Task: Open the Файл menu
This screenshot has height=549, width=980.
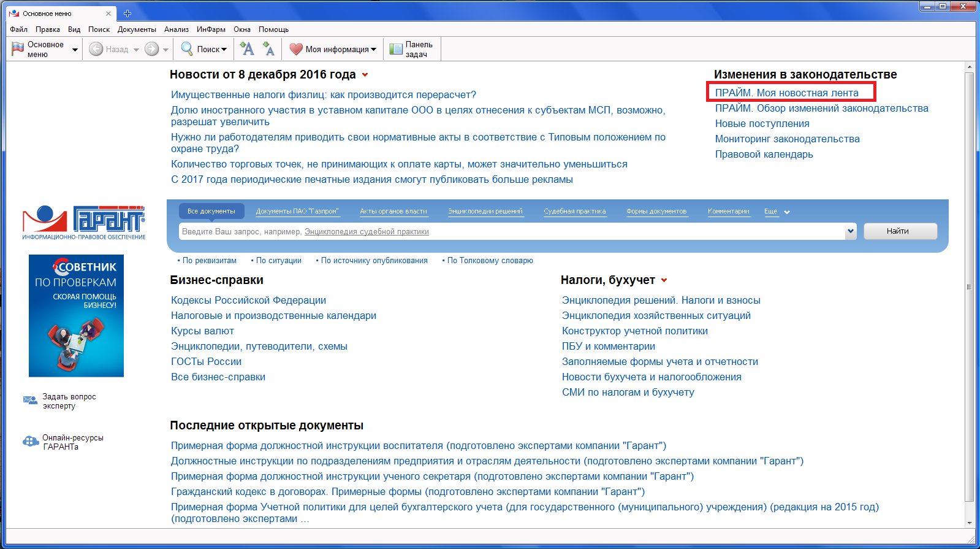Action: [18, 29]
